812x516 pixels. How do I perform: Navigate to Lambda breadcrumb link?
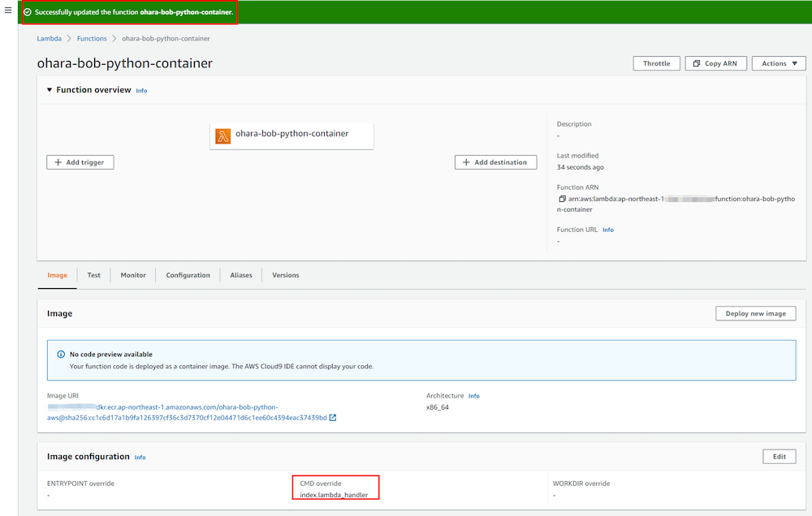click(x=50, y=39)
